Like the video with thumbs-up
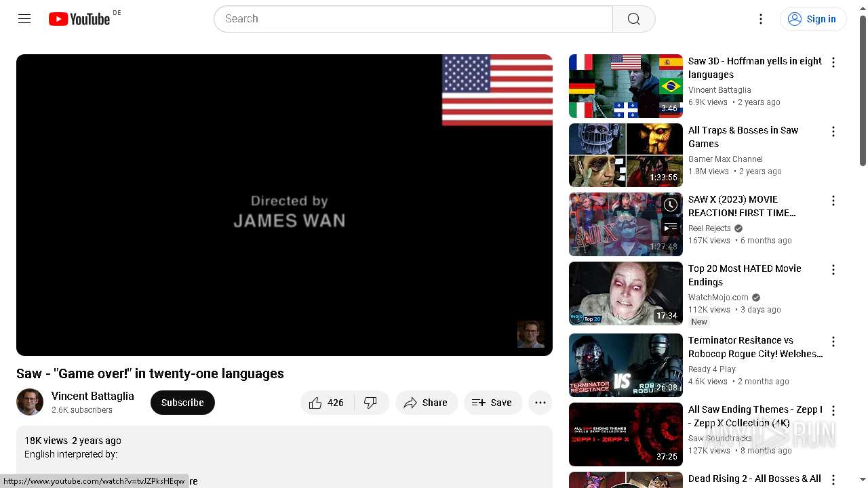This screenshot has width=868, height=488. (x=326, y=403)
